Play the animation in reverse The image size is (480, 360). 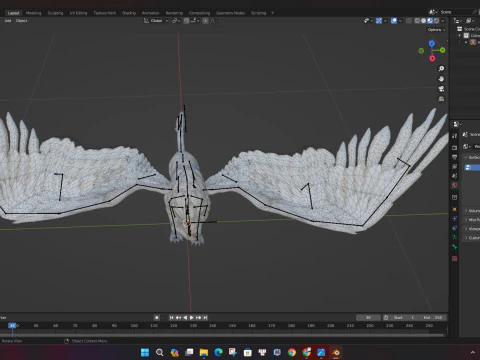(185, 318)
